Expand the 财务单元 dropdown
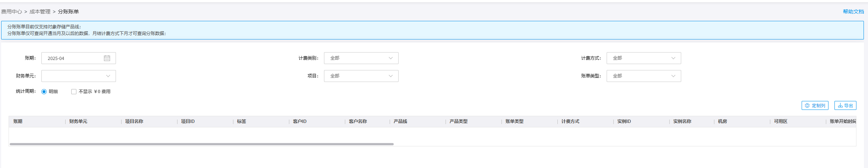This screenshot has width=868, height=168. [x=78, y=76]
